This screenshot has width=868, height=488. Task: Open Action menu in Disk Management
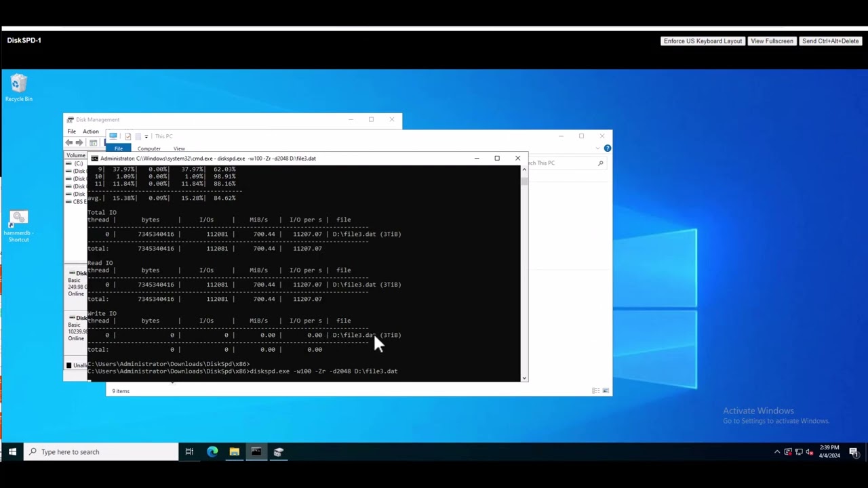tap(91, 131)
